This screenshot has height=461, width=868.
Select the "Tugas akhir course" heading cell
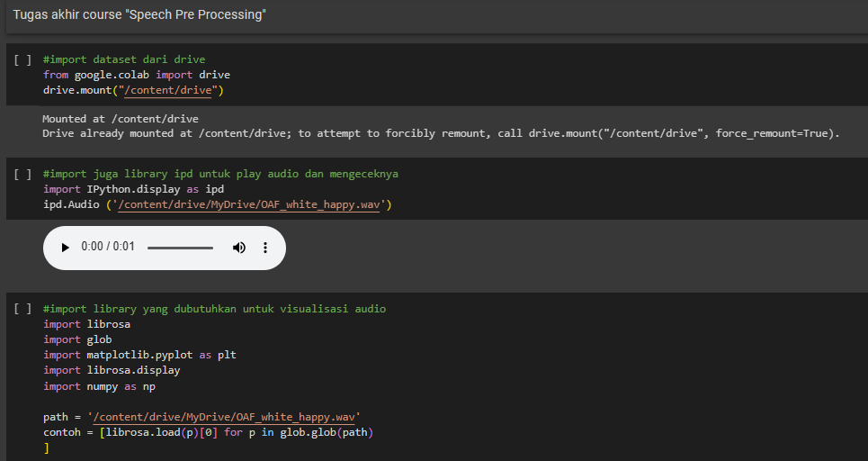click(x=139, y=15)
